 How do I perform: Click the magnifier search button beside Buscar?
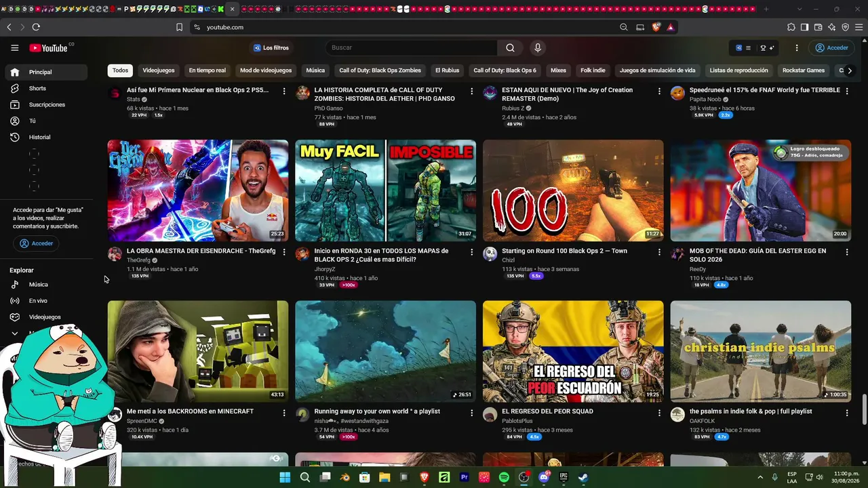511,47
